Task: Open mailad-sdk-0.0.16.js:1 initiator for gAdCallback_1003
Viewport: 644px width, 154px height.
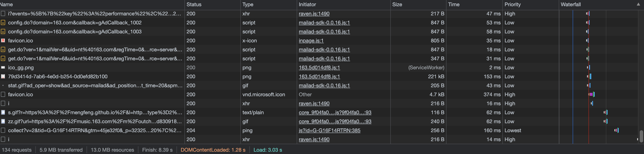Action: coord(324,31)
